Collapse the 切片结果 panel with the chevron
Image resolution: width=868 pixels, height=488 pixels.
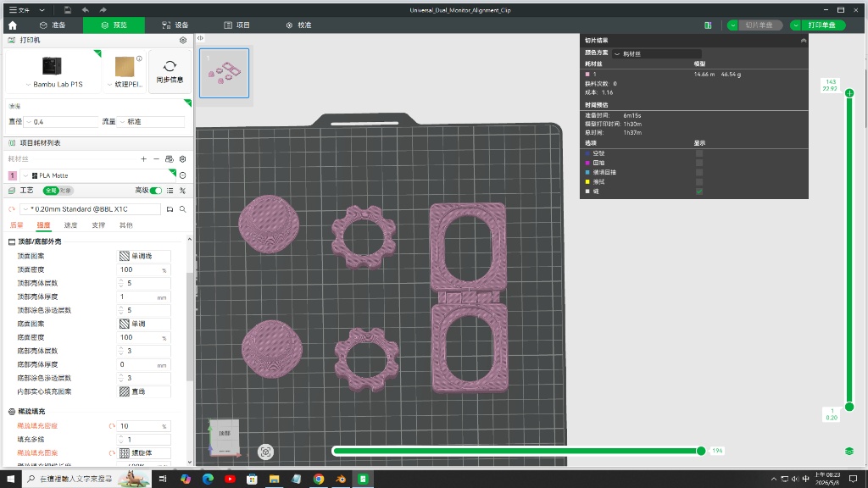coord(804,41)
